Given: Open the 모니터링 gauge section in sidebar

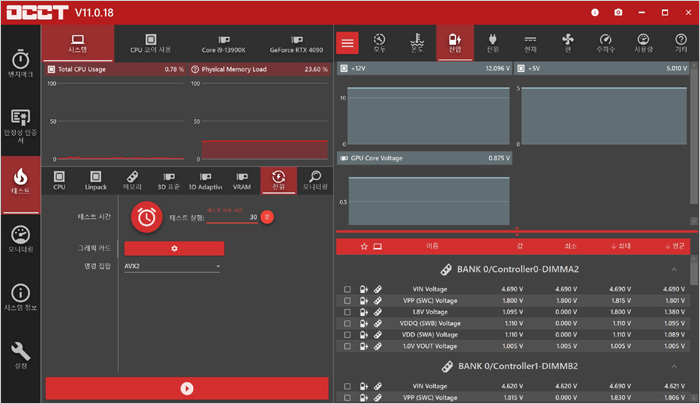Looking at the screenshot, I should point(21,239).
